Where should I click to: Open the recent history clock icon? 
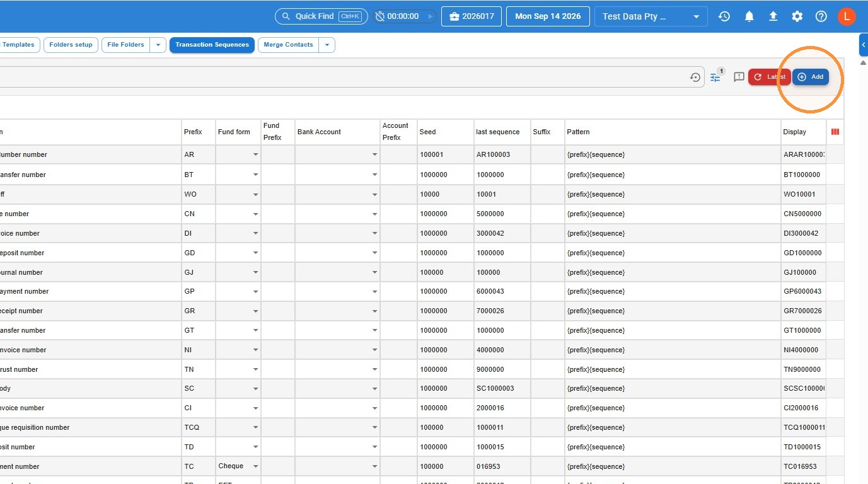click(x=724, y=16)
